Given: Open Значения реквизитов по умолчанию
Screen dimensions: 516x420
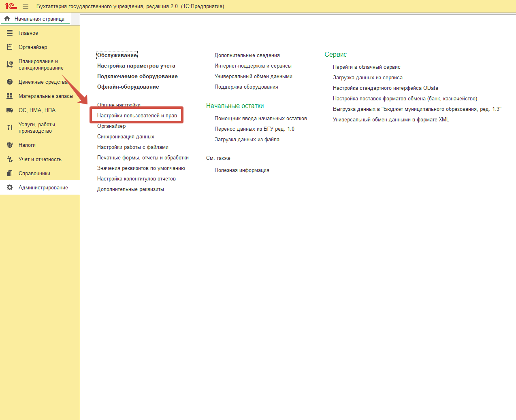Looking at the screenshot, I should coord(141,168).
